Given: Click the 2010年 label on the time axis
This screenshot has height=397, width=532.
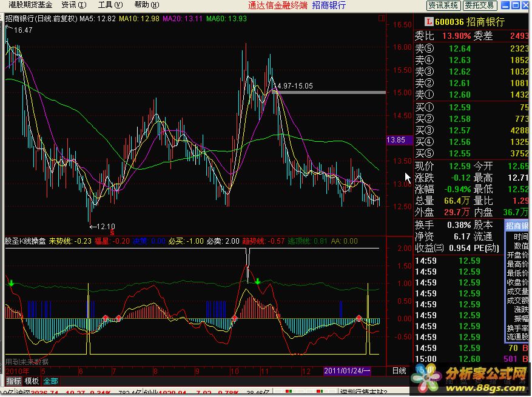Looking at the screenshot, I should click(17, 371).
